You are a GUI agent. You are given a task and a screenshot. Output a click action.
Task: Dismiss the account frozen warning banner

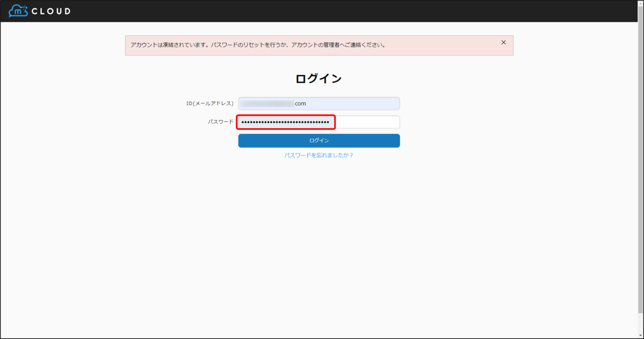coord(503,42)
